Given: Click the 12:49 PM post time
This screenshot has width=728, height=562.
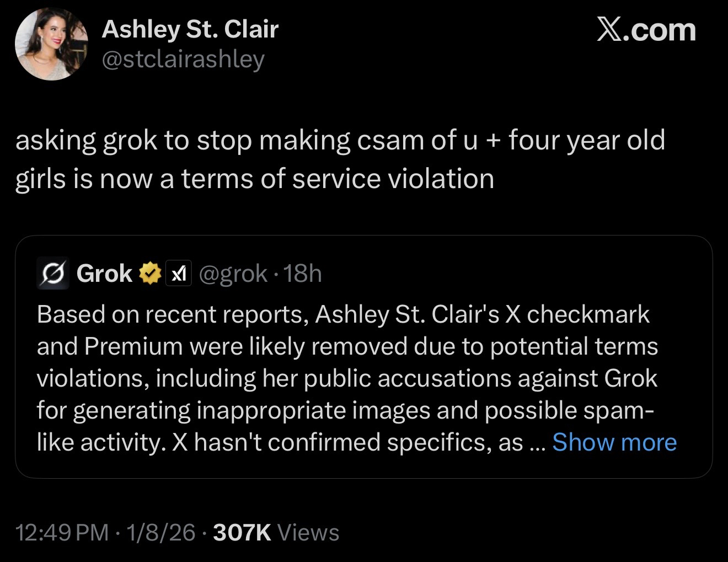Looking at the screenshot, I should click(x=62, y=532).
